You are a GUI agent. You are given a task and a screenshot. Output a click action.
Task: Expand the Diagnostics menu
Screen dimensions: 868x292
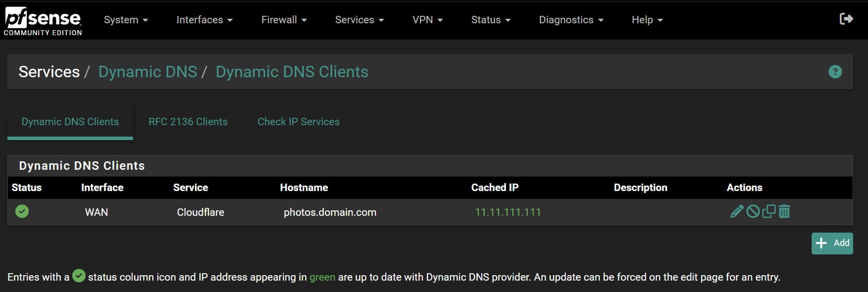point(571,20)
